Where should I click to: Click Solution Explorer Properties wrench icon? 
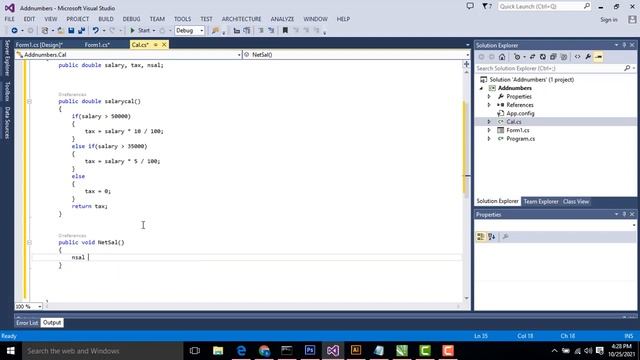(588, 57)
